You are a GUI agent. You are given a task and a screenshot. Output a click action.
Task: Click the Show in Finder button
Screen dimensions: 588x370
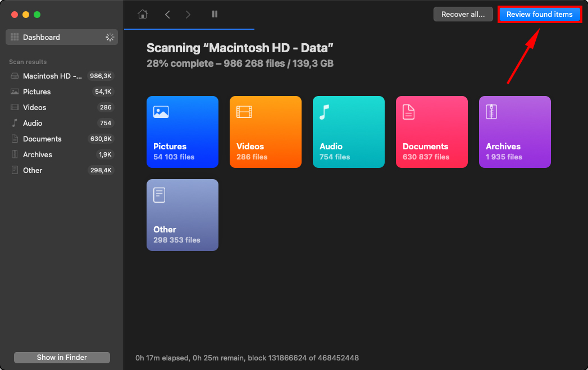point(61,357)
